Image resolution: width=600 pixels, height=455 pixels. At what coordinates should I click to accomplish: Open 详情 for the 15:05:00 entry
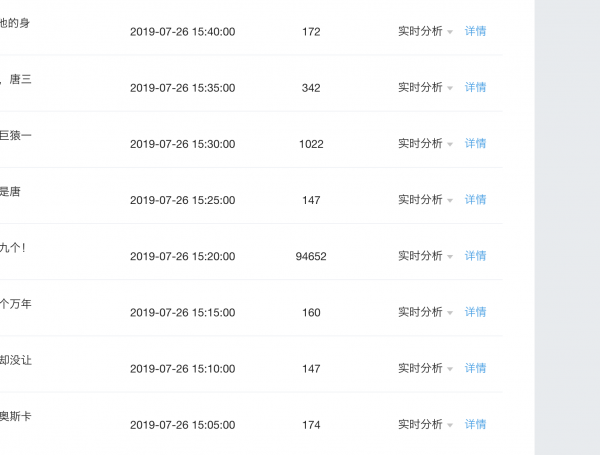click(x=475, y=424)
